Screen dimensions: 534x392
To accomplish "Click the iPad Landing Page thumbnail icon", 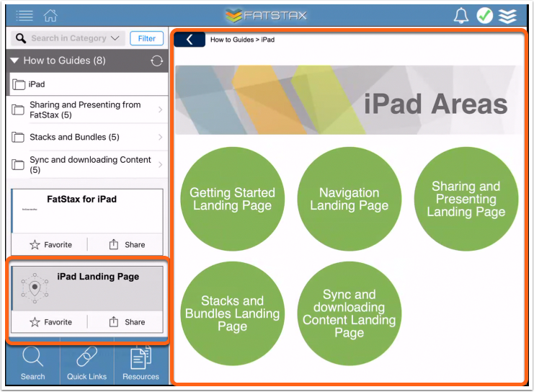I will tap(35, 288).
